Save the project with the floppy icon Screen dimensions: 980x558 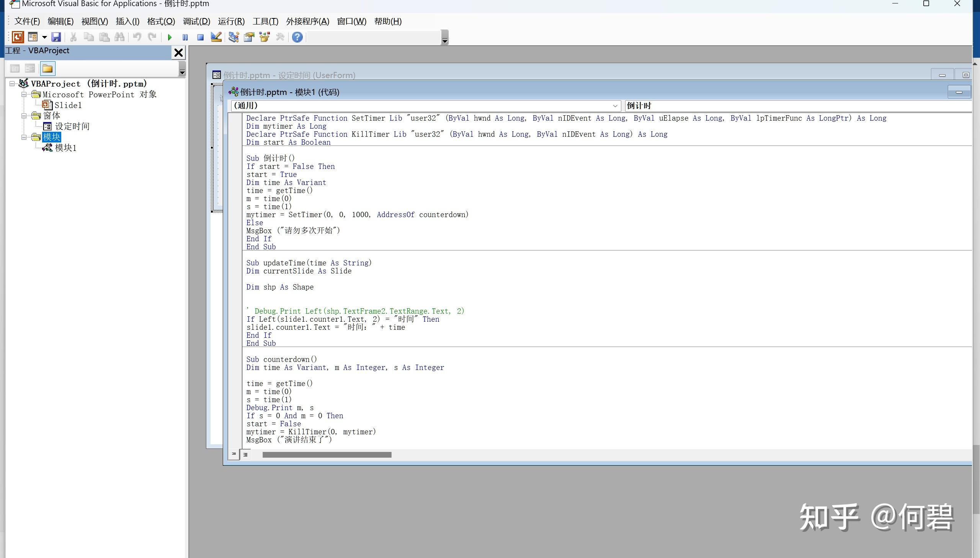[x=56, y=37]
